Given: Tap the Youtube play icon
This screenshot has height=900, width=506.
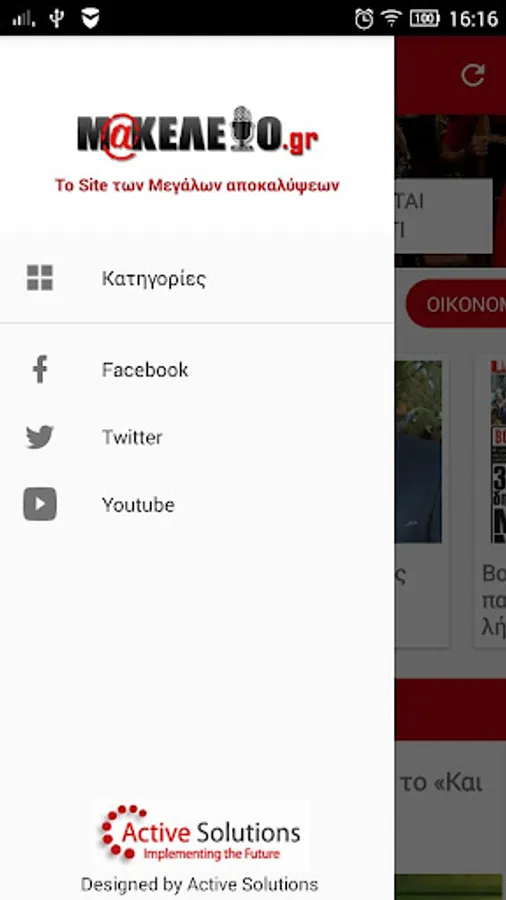Looking at the screenshot, I should click(x=40, y=504).
